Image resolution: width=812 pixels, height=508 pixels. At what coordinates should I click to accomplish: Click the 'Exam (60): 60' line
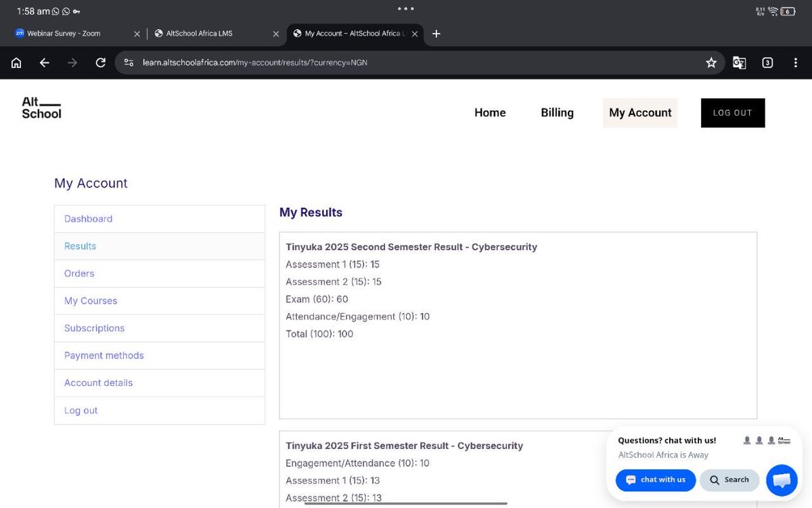(317, 299)
